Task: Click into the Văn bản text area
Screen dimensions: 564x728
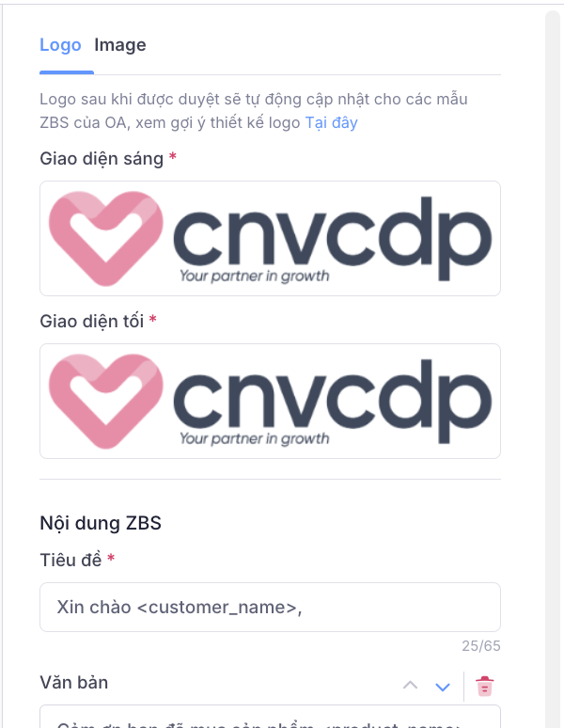Action: [x=270, y=717]
